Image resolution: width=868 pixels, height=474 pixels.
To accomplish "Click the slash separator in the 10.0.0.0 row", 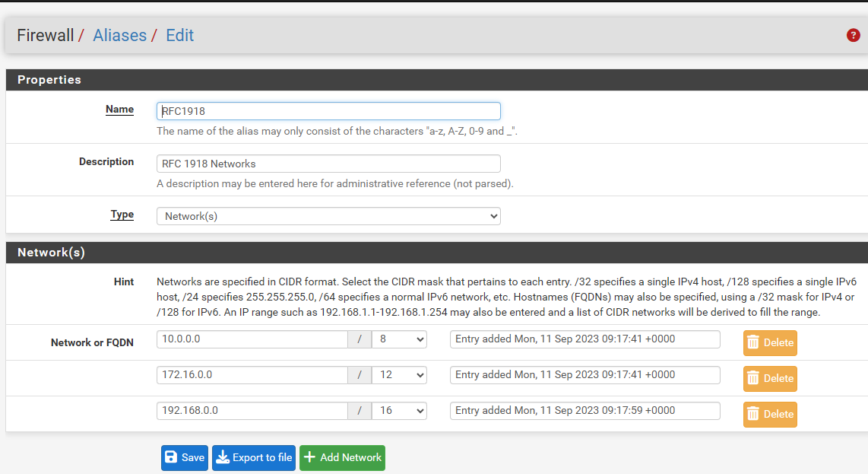I will (360, 339).
